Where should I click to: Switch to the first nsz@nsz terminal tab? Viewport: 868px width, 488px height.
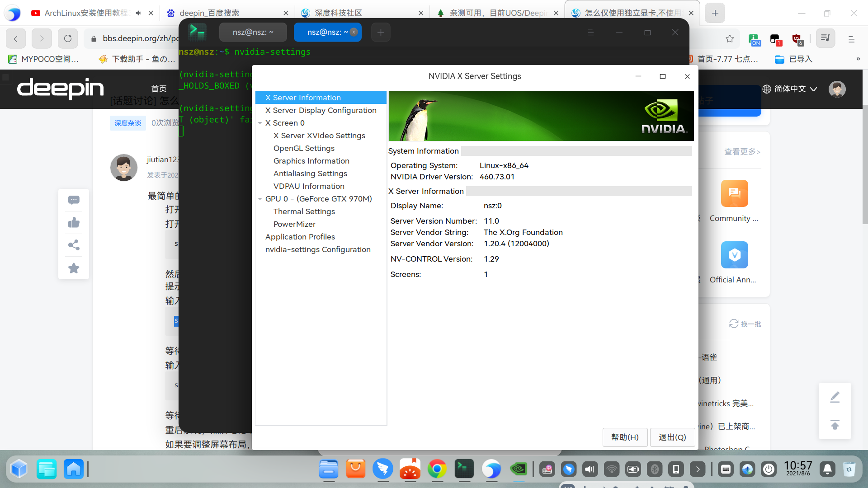(x=253, y=32)
